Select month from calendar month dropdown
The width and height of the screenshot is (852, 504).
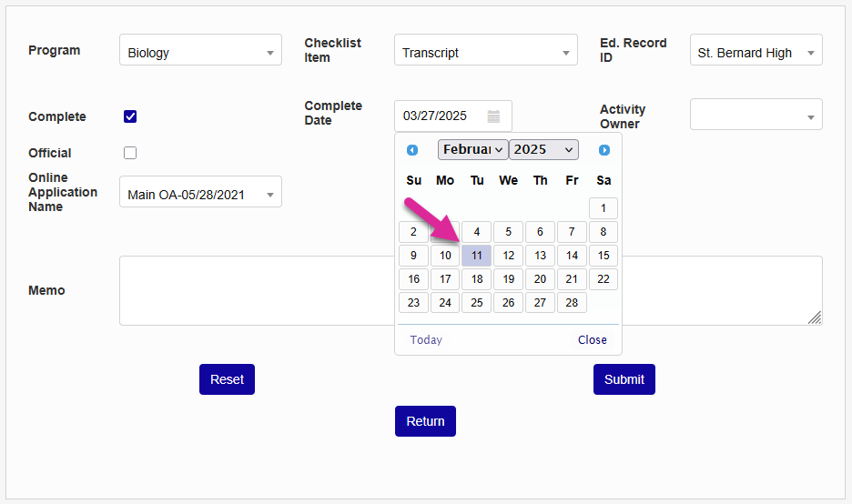point(472,150)
